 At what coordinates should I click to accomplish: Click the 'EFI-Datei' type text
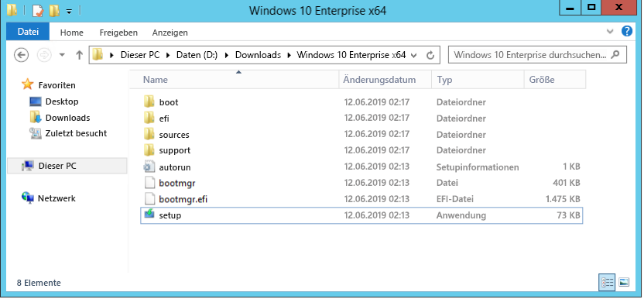pyautogui.click(x=455, y=199)
